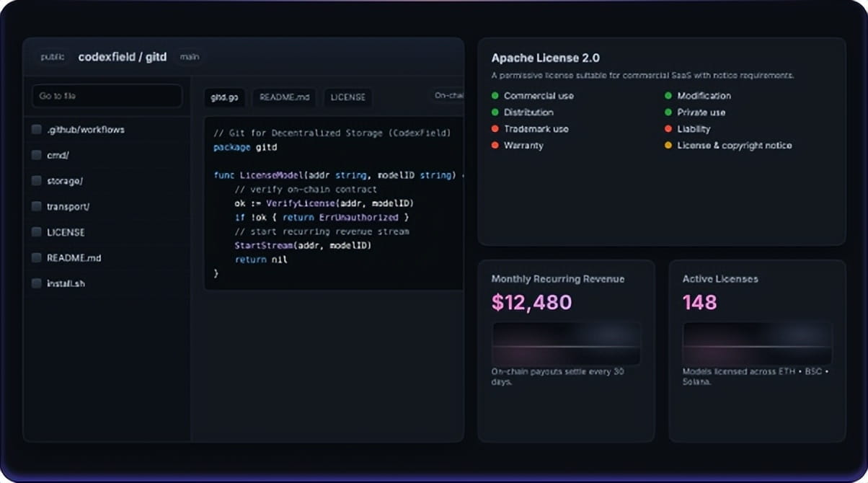This screenshot has height=483, width=868.
Task: Click the Modification label
Action: [704, 96]
